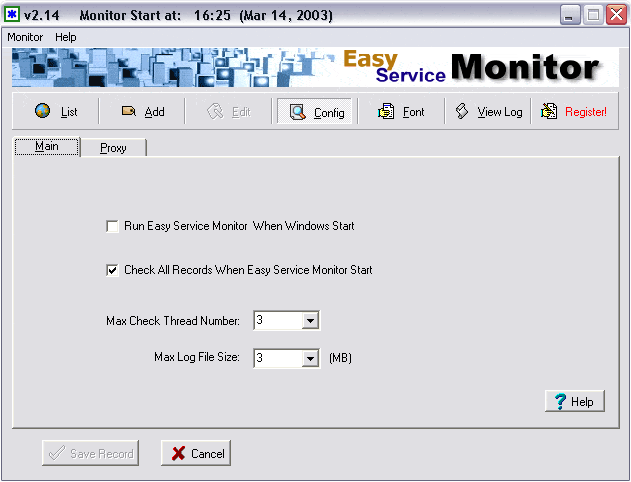Click the Config toolbar label
The height and width of the screenshot is (482, 631).
point(329,113)
